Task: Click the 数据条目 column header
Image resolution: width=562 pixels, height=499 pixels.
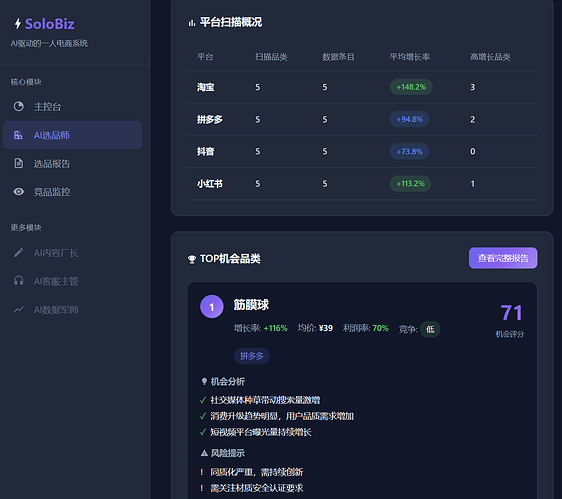Action: (338, 57)
